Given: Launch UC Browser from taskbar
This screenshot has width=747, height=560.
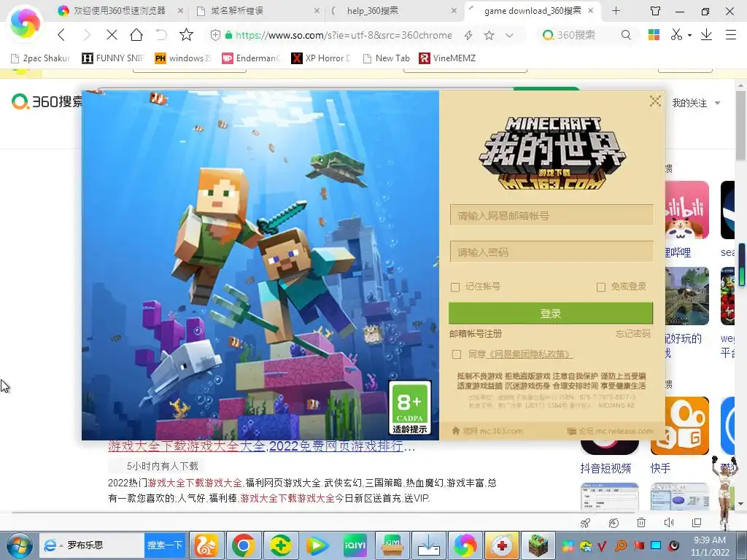Looking at the screenshot, I should (x=206, y=545).
